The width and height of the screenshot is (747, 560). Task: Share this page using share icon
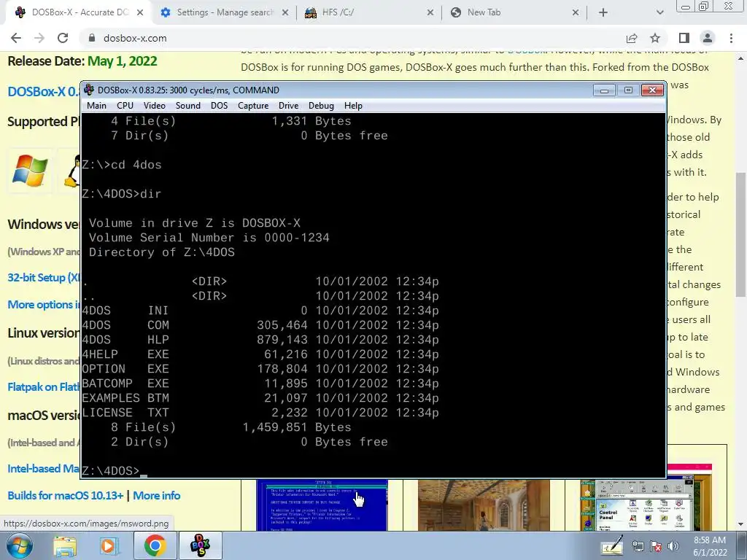[x=632, y=38]
